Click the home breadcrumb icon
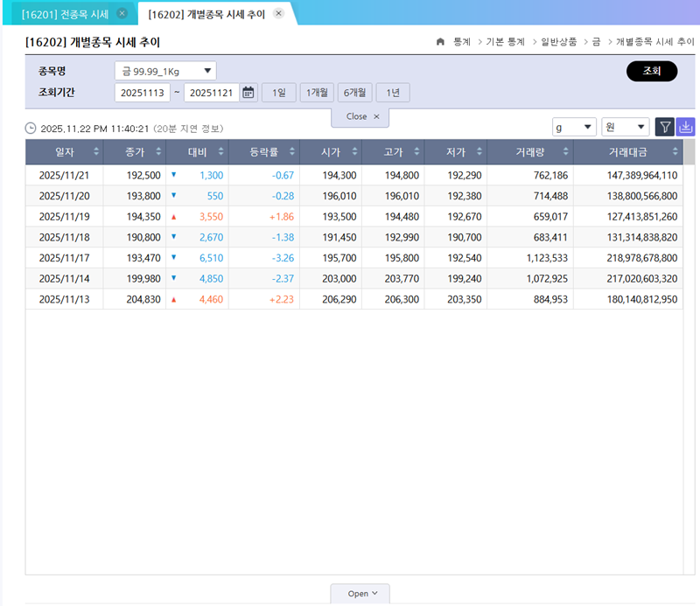This screenshot has height=606, width=700. [440, 41]
